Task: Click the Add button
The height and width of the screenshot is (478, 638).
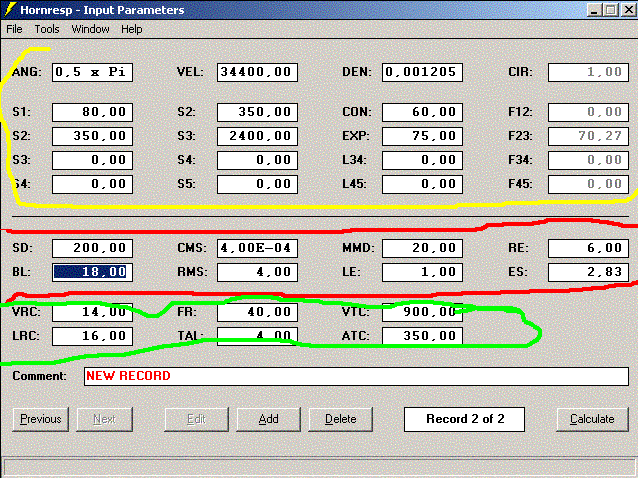Action: [x=269, y=419]
